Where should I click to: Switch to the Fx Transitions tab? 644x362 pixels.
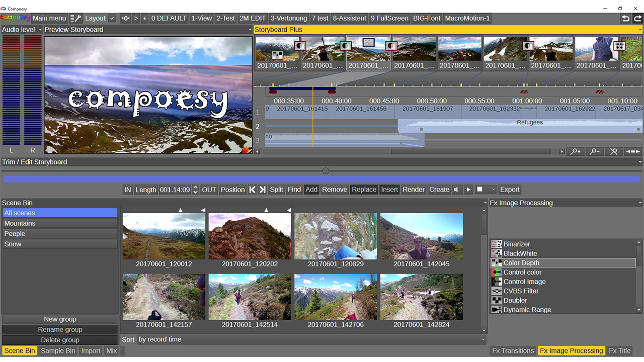point(513,351)
